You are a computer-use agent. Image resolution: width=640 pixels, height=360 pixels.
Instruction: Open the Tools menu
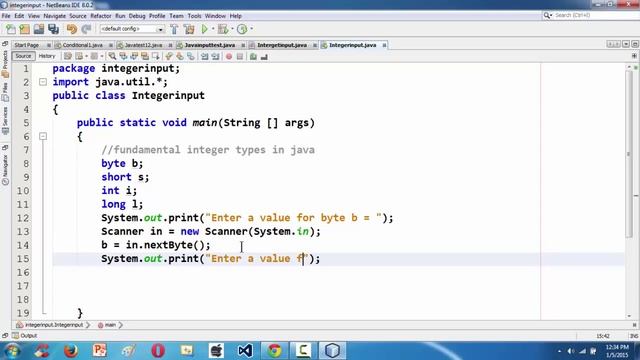tap(194, 16)
